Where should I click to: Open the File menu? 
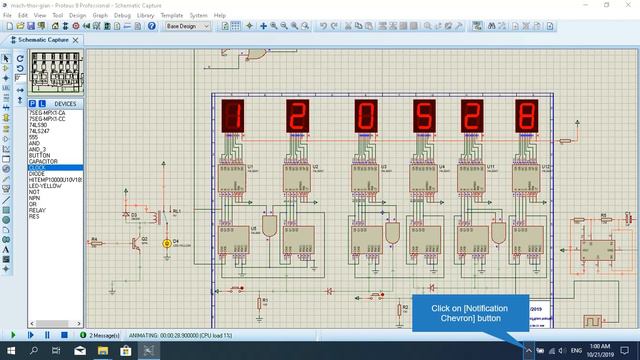tap(7, 16)
